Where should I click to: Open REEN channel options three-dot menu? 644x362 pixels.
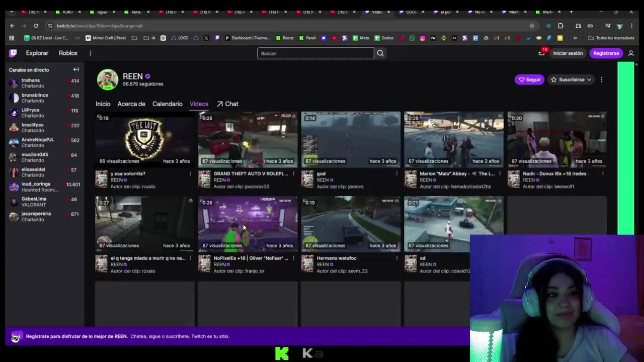coord(601,79)
